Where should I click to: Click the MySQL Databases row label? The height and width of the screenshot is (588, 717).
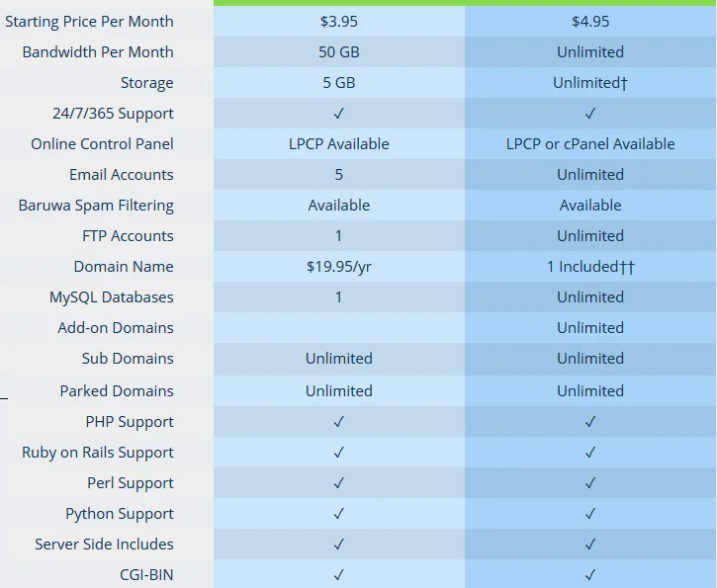112,297
